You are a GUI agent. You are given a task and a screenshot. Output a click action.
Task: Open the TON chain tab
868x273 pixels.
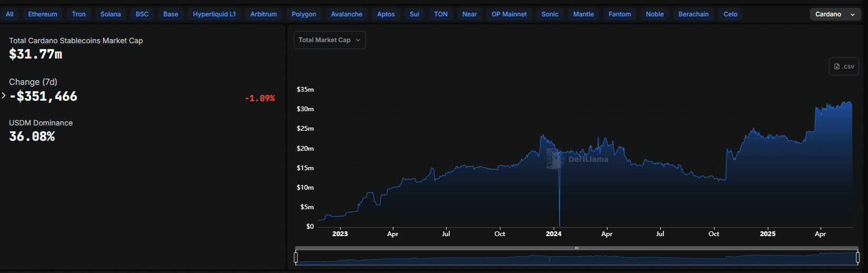441,14
